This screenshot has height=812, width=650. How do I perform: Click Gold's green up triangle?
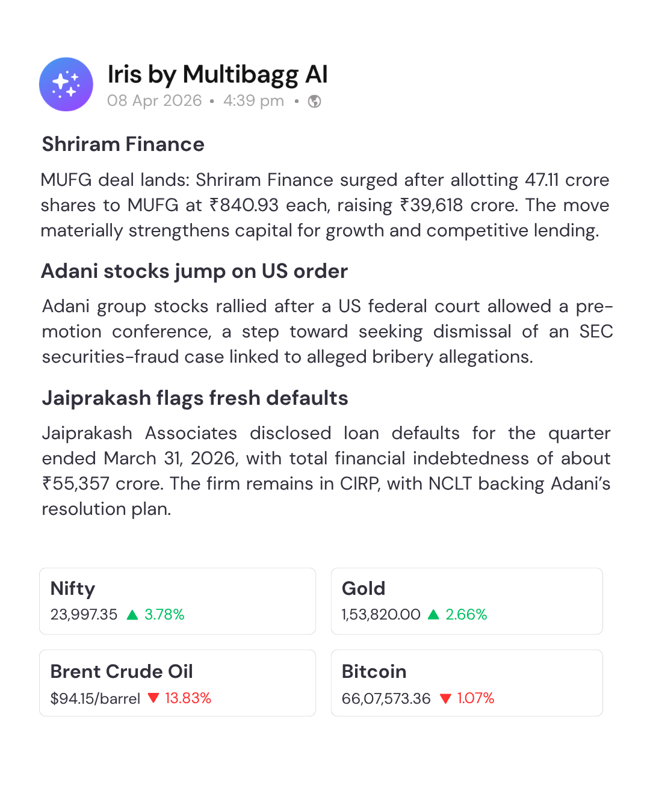[433, 615]
